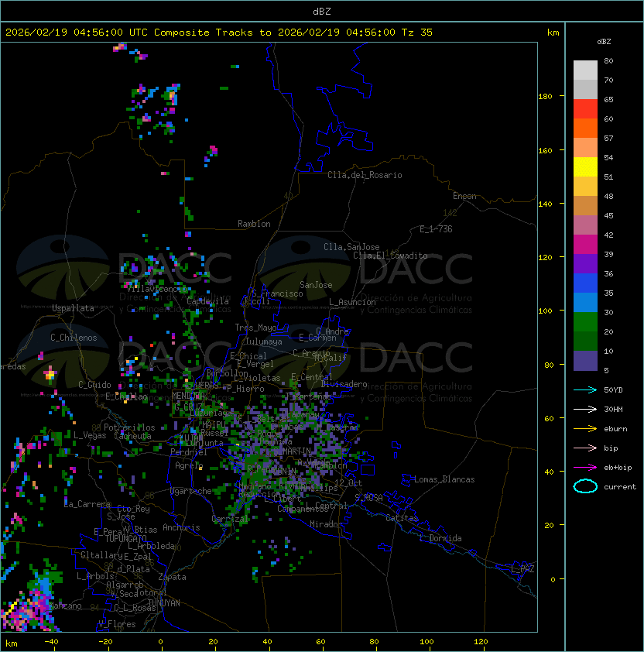Click the Perdriel map label
Screen dimensions: 644x652
click(x=189, y=452)
